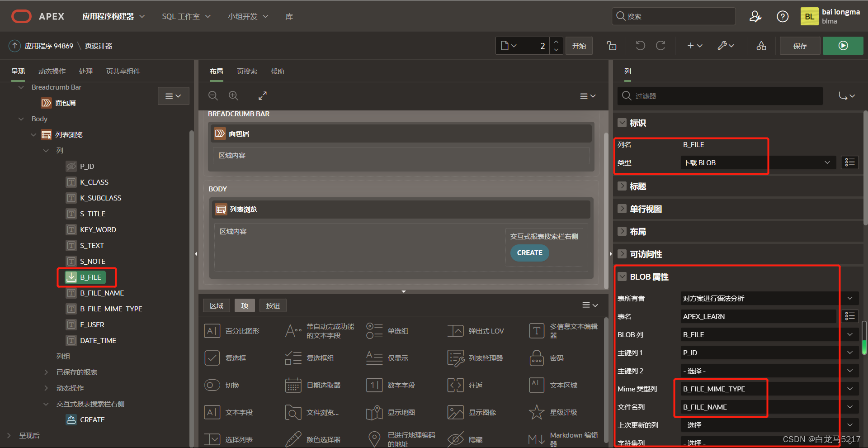Image resolution: width=868 pixels, height=448 pixels.
Task: Expand the 标题 section
Action: pos(623,186)
